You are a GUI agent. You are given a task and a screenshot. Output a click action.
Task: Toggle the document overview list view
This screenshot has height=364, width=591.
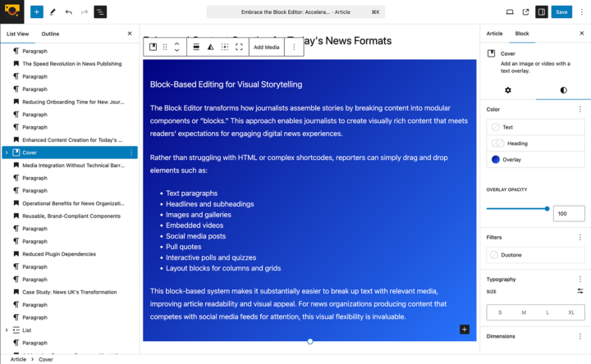100,12
